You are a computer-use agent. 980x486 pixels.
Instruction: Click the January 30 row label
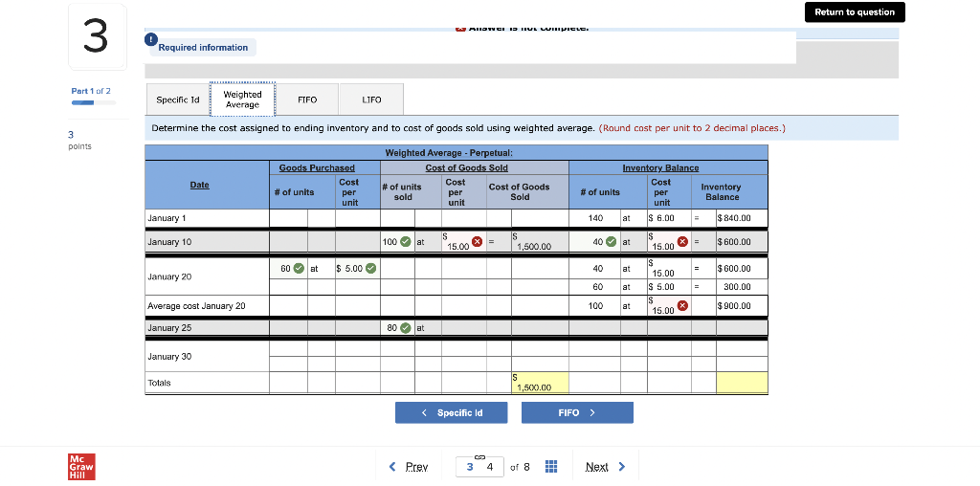[169, 357]
